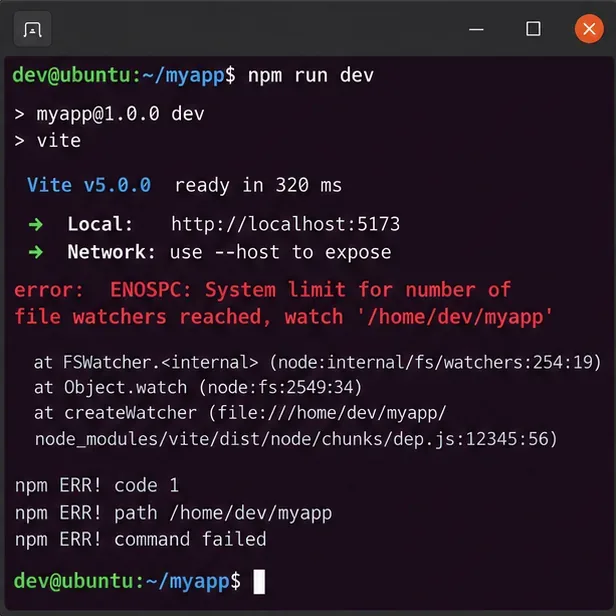Click 'dev@ubuntu' in the bottom prompt
The width and height of the screenshot is (616, 616).
point(73,581)
